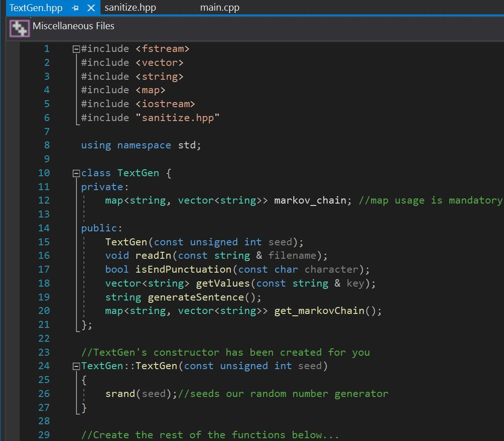This screenshot has height=441, width=504.
Task: Click line number 10
Action: click(x=44, y=173)
